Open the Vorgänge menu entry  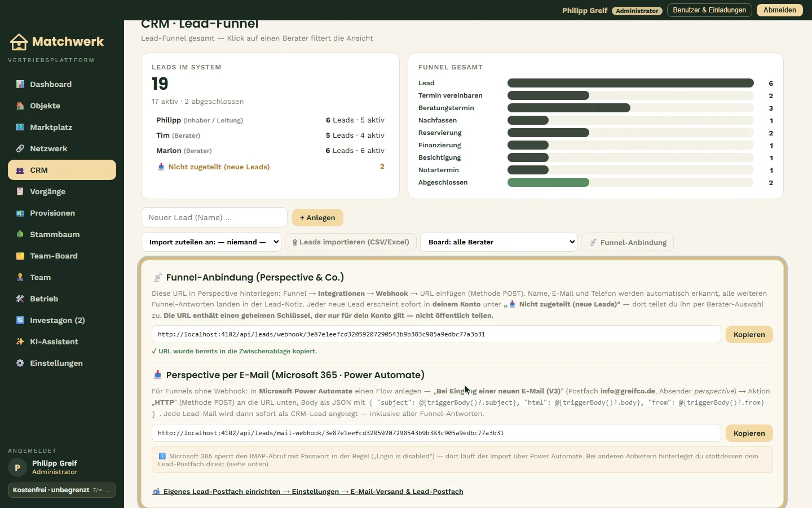point(62,191)
